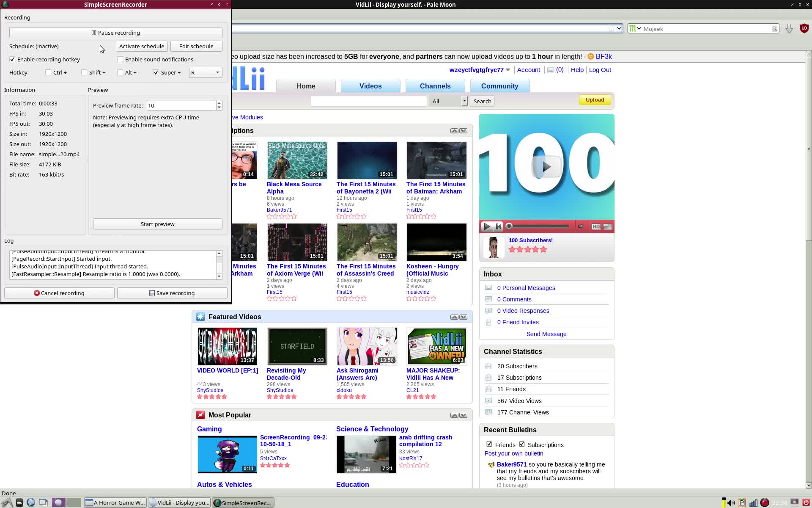Mute the featured video player volume
Screen dimensions: 812x508
coord(581,226)
